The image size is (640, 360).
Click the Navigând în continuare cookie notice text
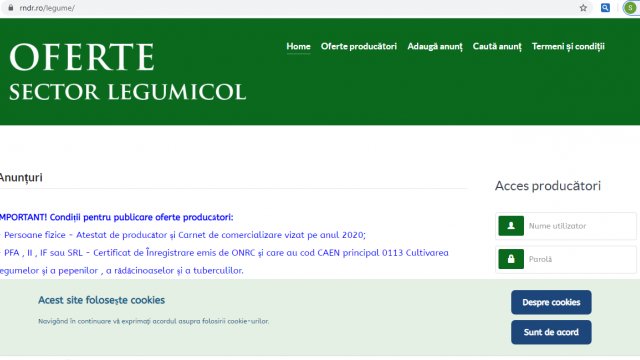click(x=153, y=321)
